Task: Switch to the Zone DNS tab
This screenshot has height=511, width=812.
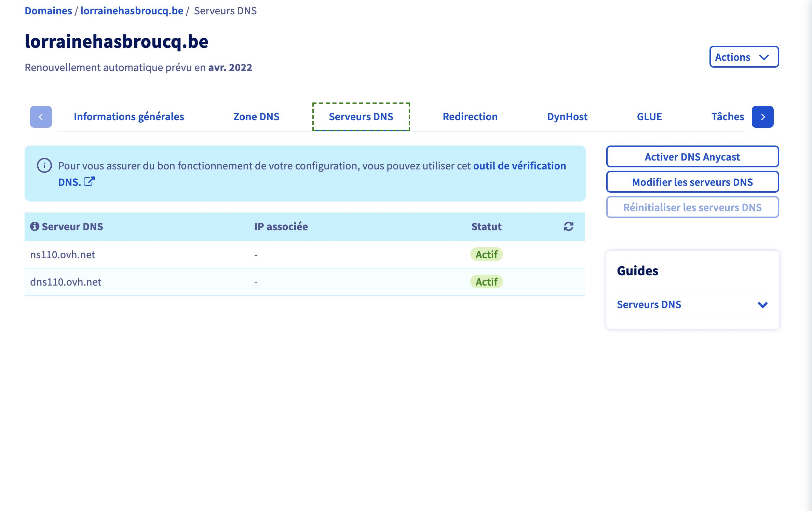Action: [x=256, y=117]
